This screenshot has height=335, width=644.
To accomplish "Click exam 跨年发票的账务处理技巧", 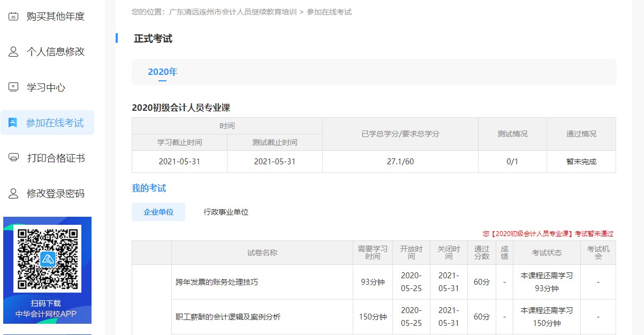I will click(216, 282).
